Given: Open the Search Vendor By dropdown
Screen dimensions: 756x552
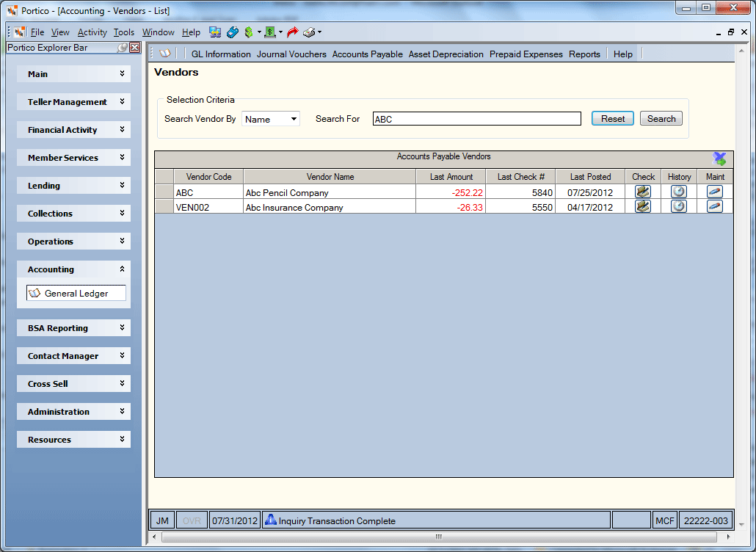Looking at the screenshot, I should [293, 119].
